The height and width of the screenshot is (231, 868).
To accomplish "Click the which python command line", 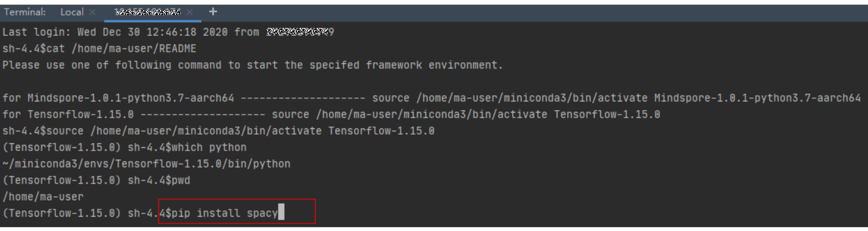I will tap(124, 148).
